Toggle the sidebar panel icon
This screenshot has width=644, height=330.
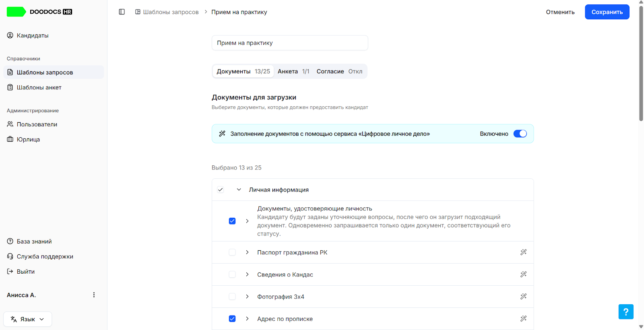(122, 12)
